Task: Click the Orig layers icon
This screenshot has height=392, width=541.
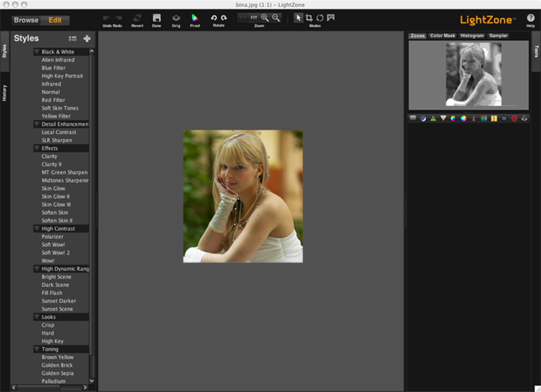Action: 176,18
